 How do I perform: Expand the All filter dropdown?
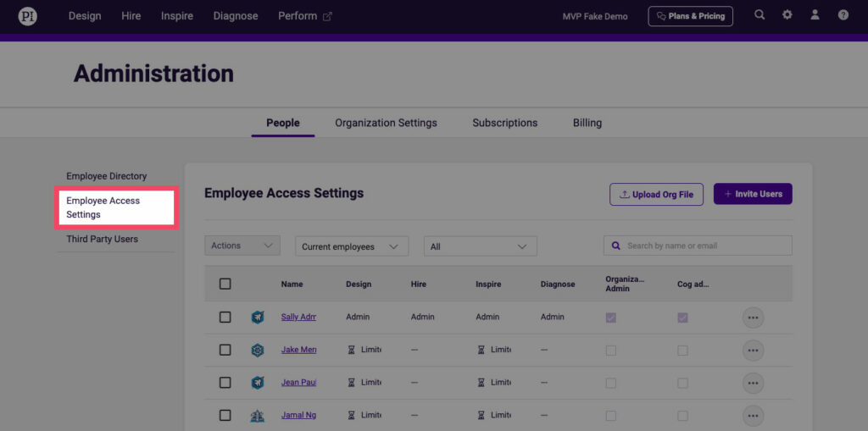(480, 246)
